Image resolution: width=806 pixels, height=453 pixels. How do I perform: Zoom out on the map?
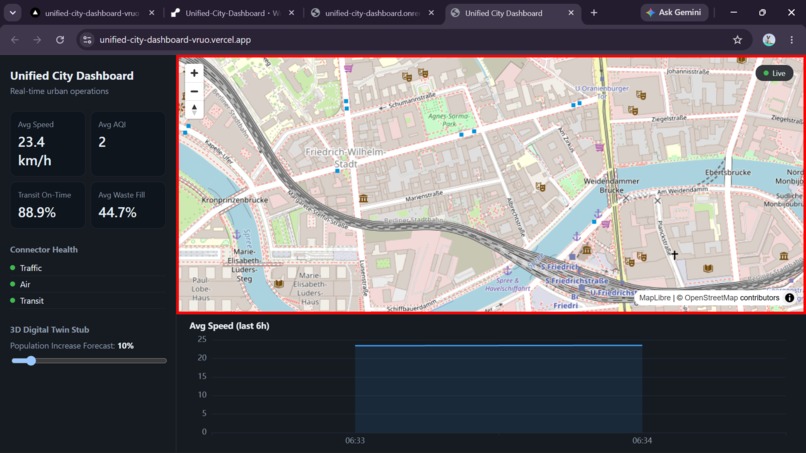click(x=194, y=92)
